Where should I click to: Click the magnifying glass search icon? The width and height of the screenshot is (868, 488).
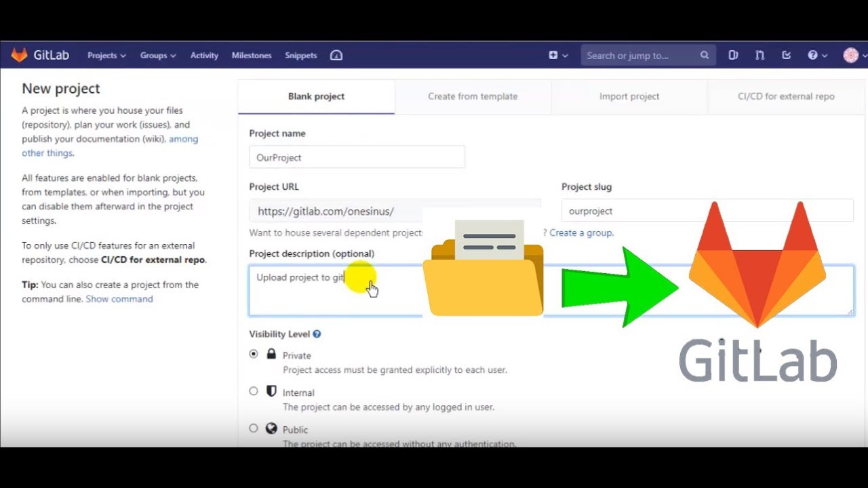pyautogui.click(x=705, y=56)
